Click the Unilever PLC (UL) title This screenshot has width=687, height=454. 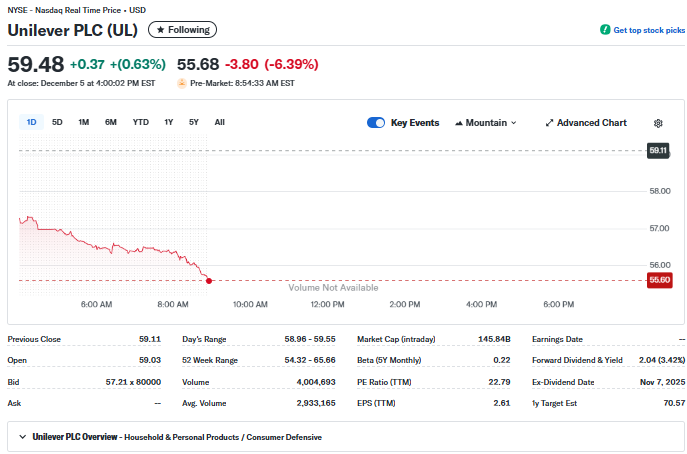tap(73, 30)
